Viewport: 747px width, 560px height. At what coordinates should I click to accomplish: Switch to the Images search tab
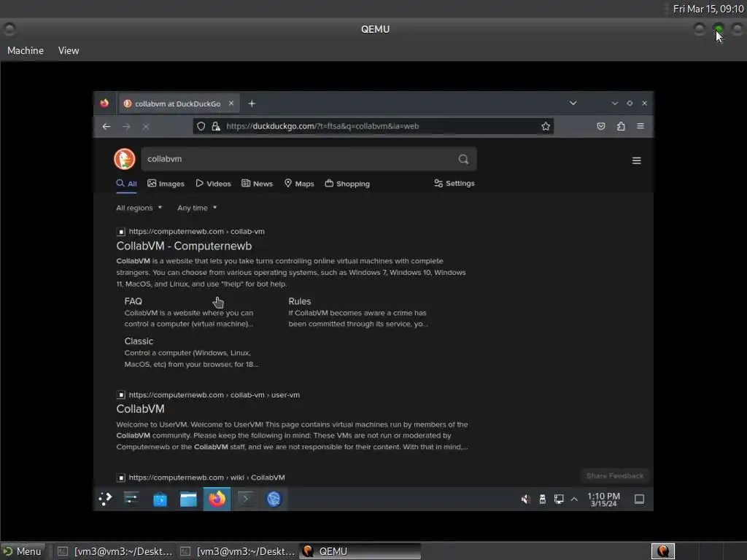[x=166, y=183]
